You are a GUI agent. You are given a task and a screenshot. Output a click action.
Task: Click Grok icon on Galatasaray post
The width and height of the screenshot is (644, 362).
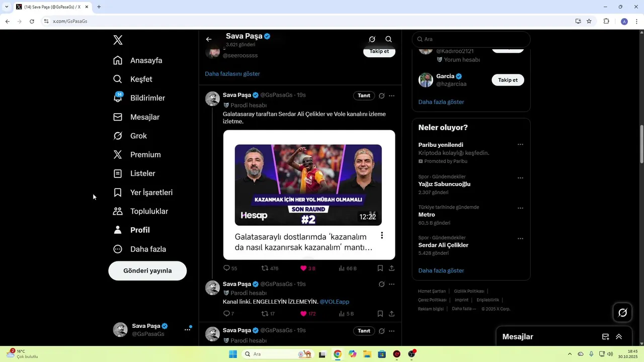381,96
